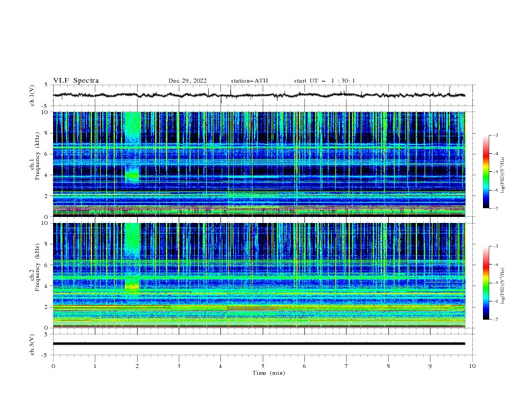The width and height of the screenshot is (532, 411).
Task: Click the "Time (min)" axis title
Action: click(269, 373)
